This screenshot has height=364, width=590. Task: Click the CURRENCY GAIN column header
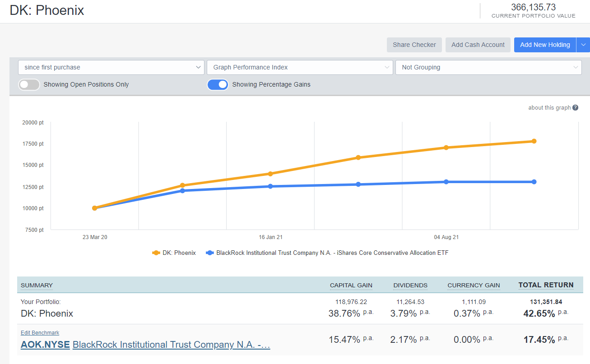coord(474,285)
